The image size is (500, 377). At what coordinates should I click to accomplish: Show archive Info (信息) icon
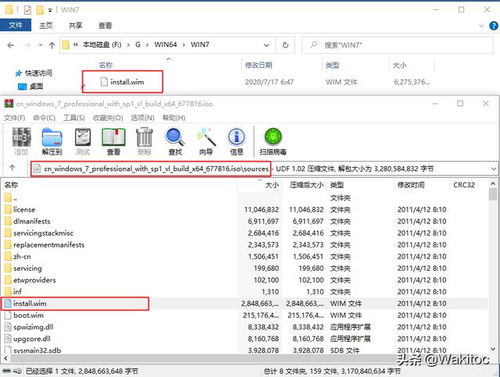[236, 141]
